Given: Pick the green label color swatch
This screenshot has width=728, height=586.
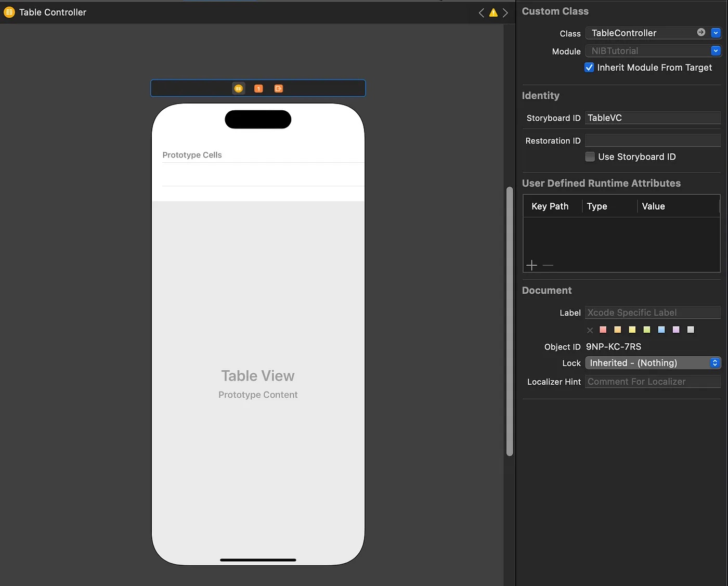Looking at the screenshot, I should click(647, 330).
